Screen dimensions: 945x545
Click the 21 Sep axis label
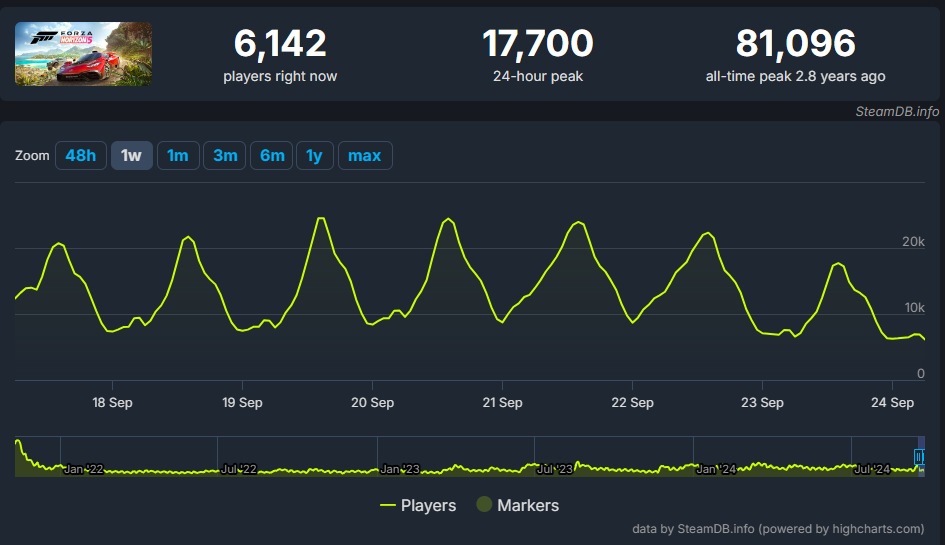click(502, 403)
